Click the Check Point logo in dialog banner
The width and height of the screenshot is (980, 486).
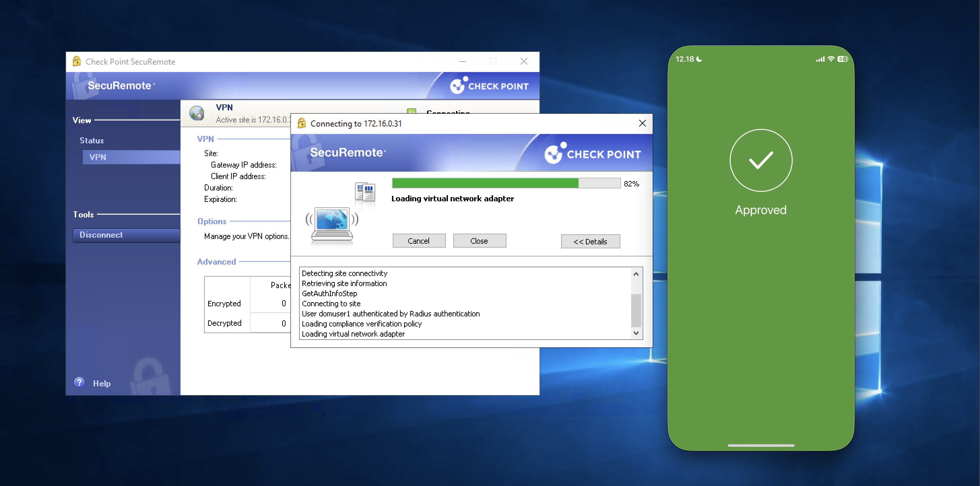pyautogui.click(x=592, y=153)
